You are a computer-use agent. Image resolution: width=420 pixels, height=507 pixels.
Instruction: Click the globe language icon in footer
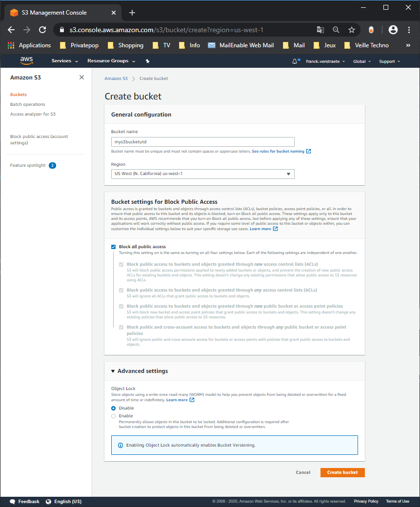[48, 502]
